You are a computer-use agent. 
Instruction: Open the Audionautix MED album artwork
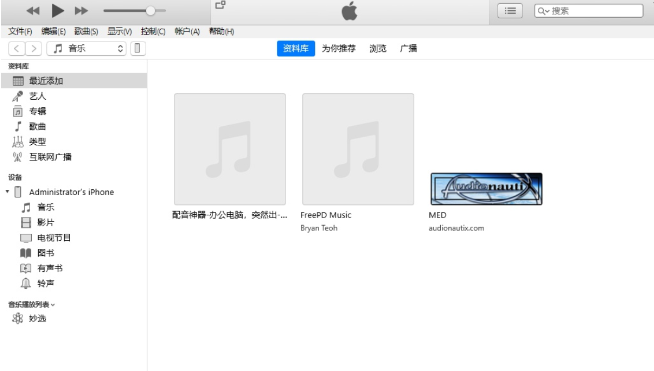point(486,189)
